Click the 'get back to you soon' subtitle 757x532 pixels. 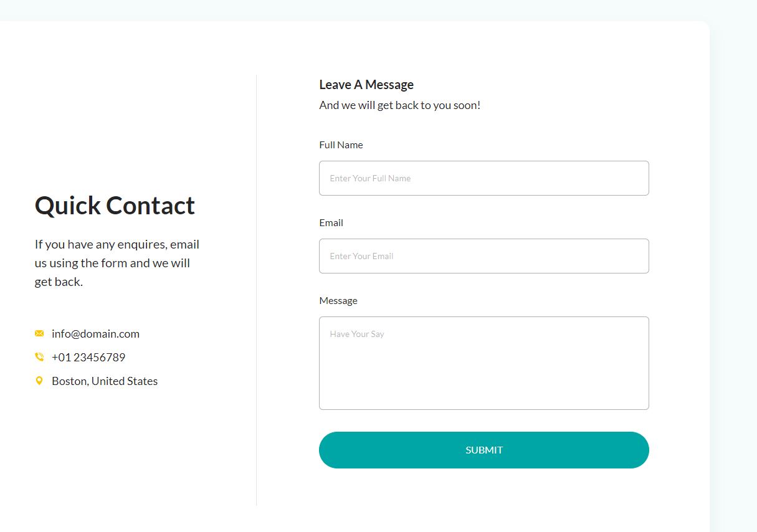point(399,105)
